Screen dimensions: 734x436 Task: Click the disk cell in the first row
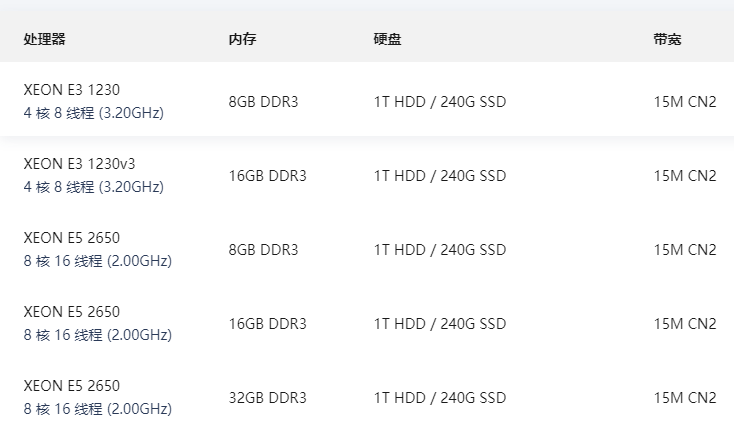pyautogui.click(x=440, y=102)
